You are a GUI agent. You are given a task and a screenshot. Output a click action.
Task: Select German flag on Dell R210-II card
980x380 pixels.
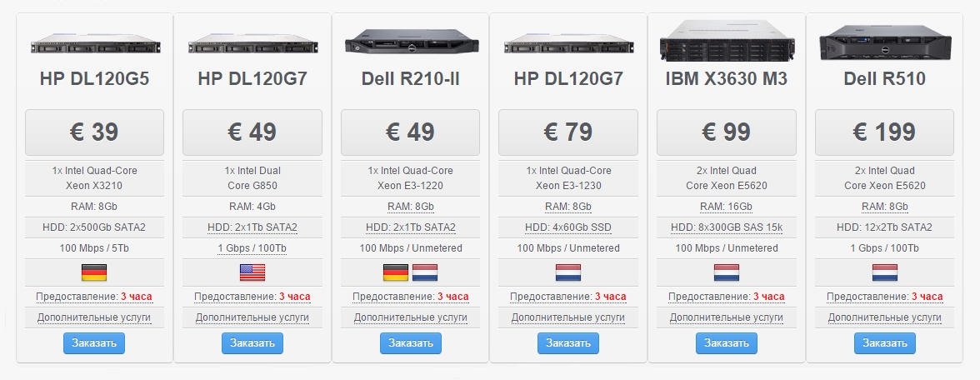(x=396, y=272)
